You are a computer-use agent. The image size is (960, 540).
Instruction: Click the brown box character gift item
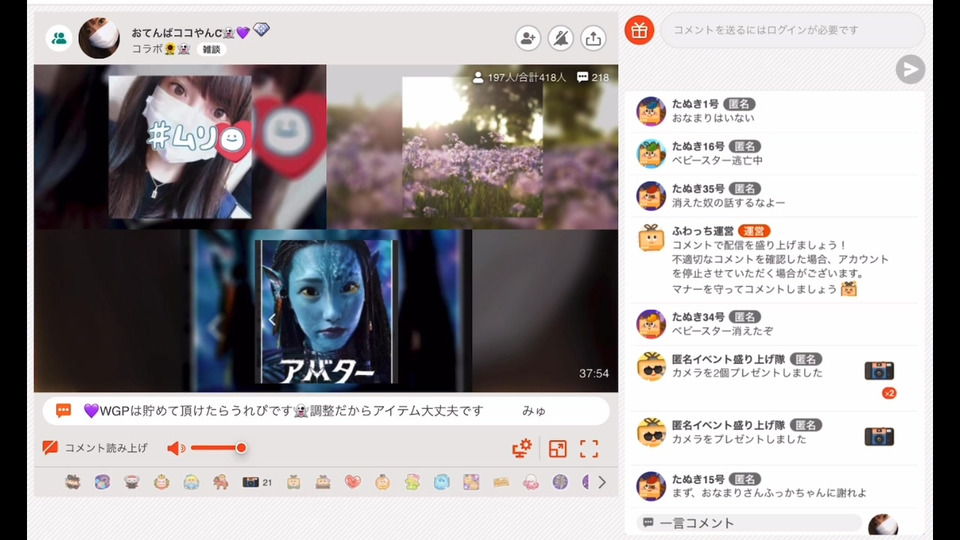(323, 482)
